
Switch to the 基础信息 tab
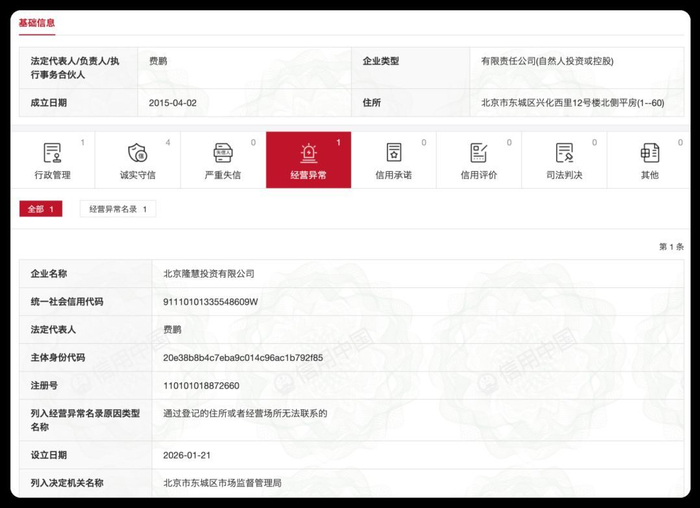(x=37, y=23)
